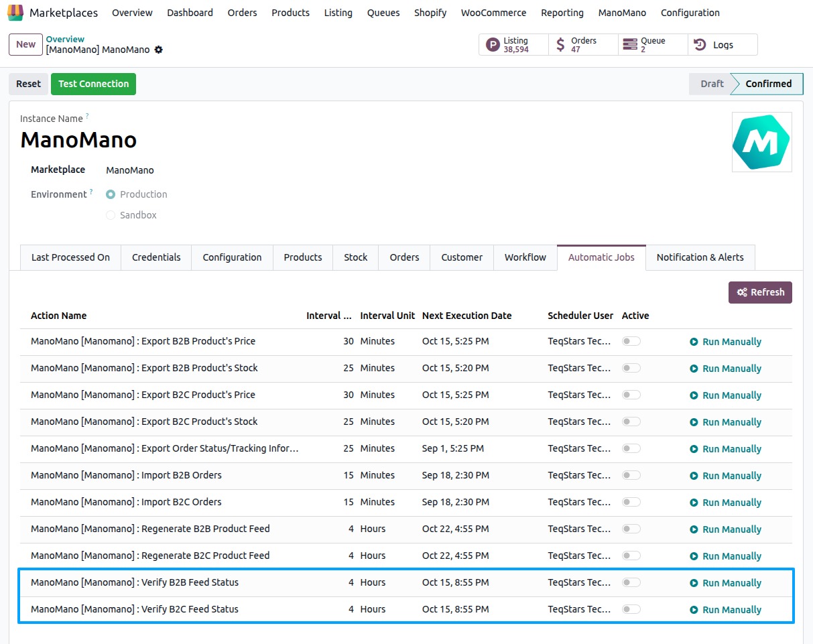Image resolution: width=813 pixels, height=644 pixels.
Task: Run Export Order Status/Tracking job manually
Action: coord(726,449)
